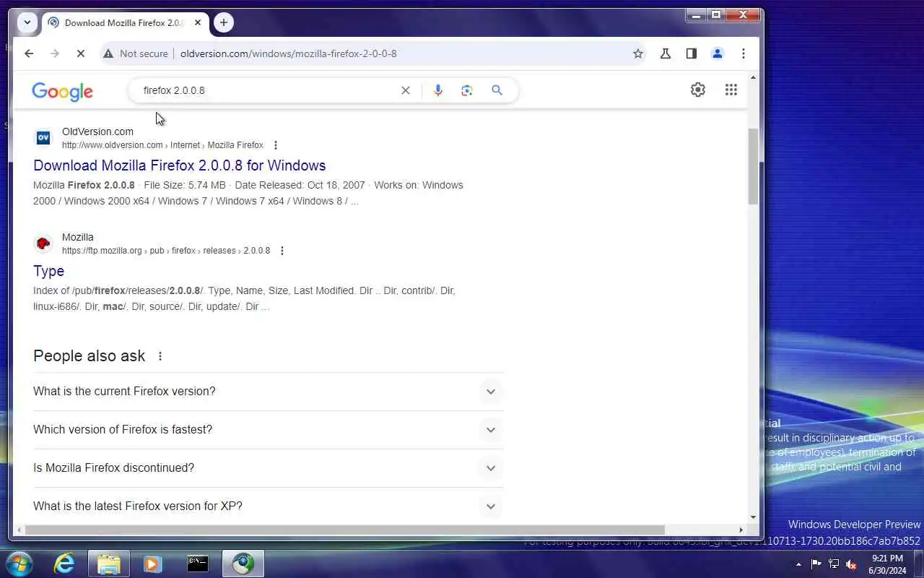Search by image with Google Lens
The width and height of the screenshot is (924, 578).
pos(467,90)
